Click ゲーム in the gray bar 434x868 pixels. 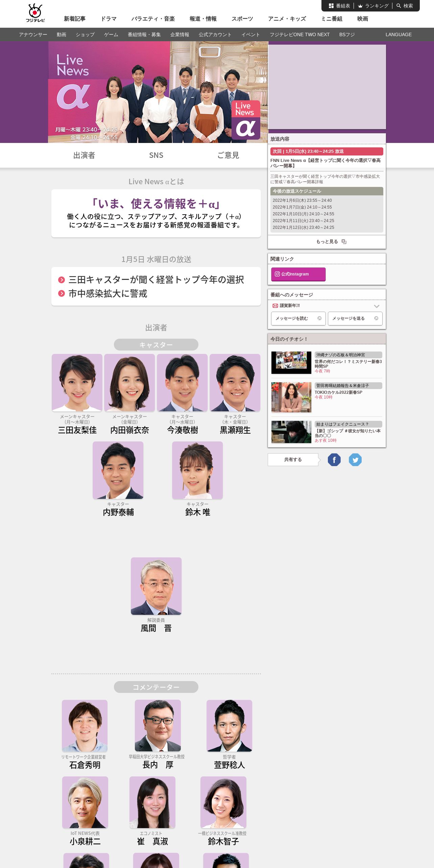coord(111,34)
